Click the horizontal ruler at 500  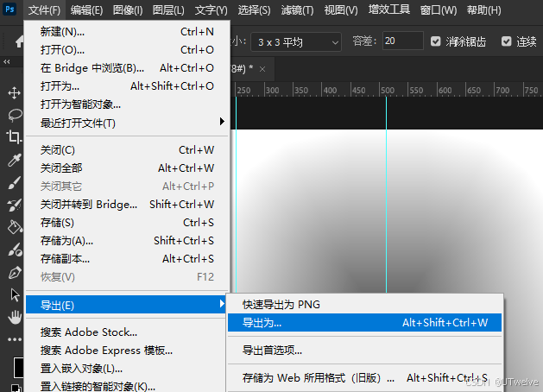pos(388,91)
